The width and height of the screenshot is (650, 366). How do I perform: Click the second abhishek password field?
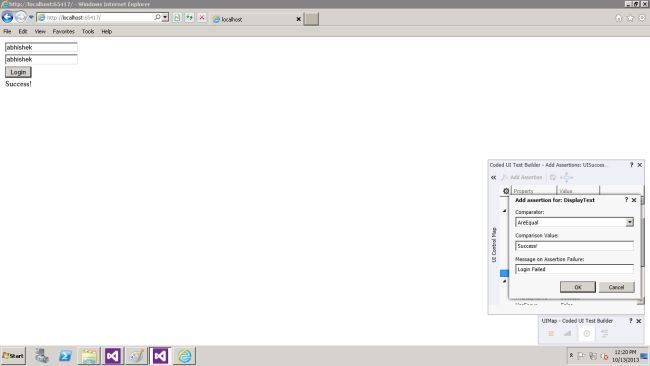[x=41, y=59]
